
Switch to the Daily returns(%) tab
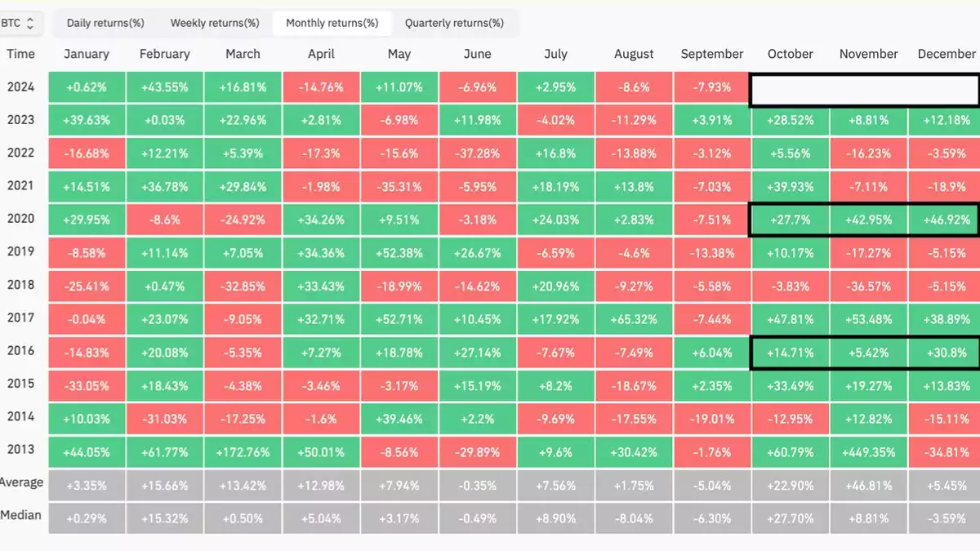click(x=105, y=23)
